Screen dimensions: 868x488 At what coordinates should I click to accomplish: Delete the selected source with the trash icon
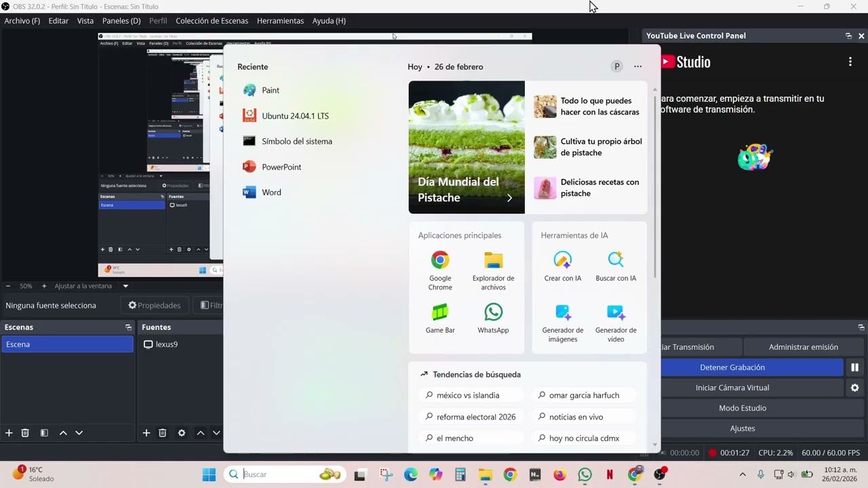163,433
